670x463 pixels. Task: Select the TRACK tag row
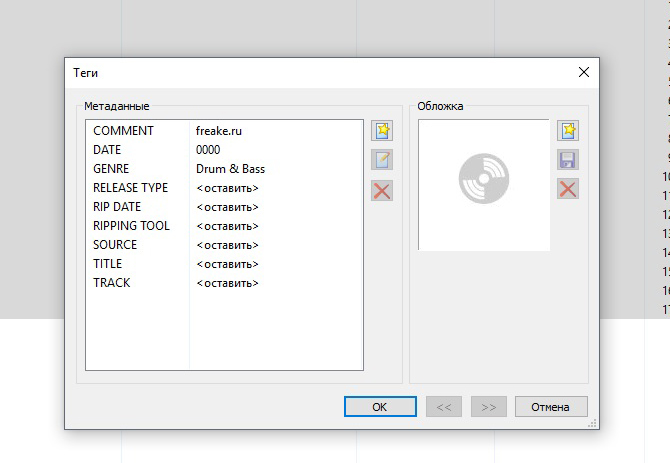(224, 283)
